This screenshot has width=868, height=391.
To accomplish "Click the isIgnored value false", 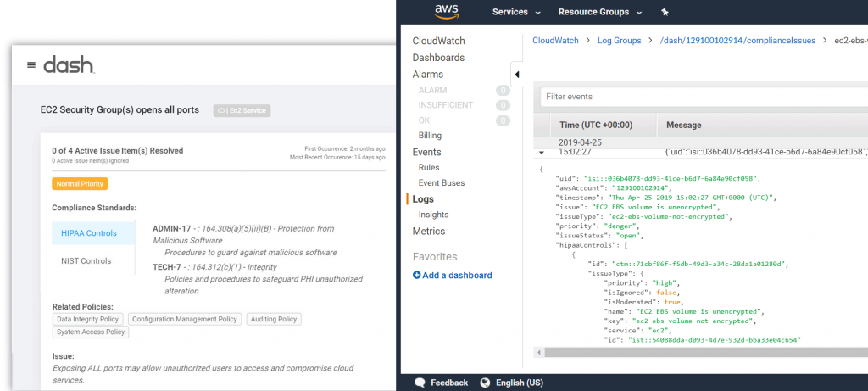I will [x=665, y=292].
